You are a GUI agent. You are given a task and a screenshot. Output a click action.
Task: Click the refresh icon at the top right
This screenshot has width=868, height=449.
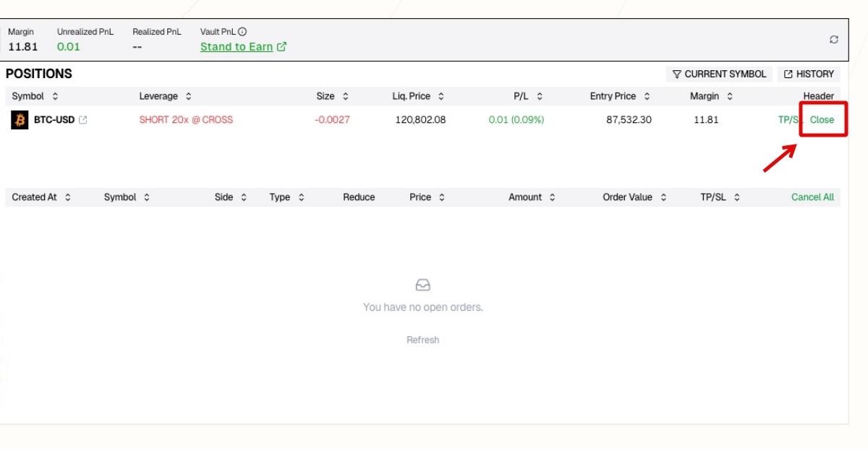click(x=834, y=40)
